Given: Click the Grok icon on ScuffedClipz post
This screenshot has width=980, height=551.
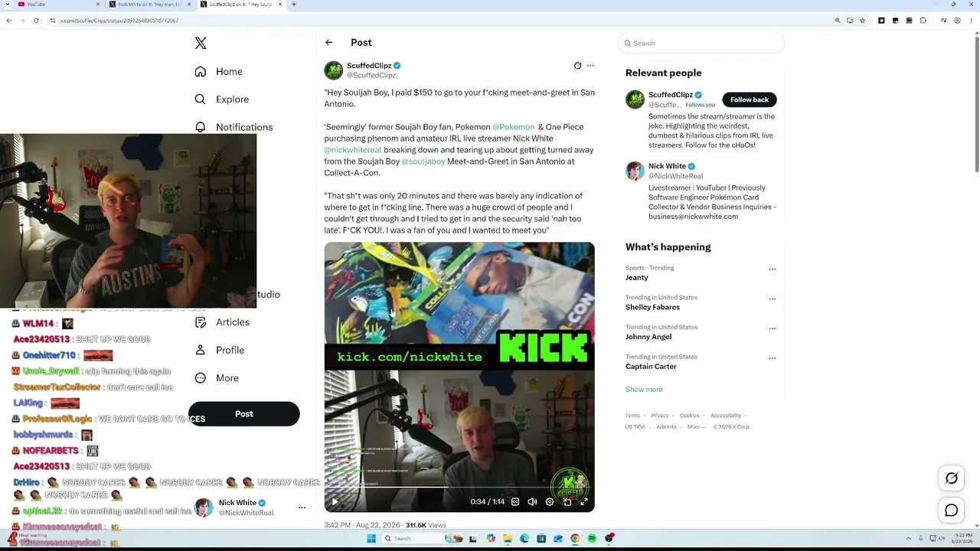Looking at the screenshot, I should (x=578, y=66).
